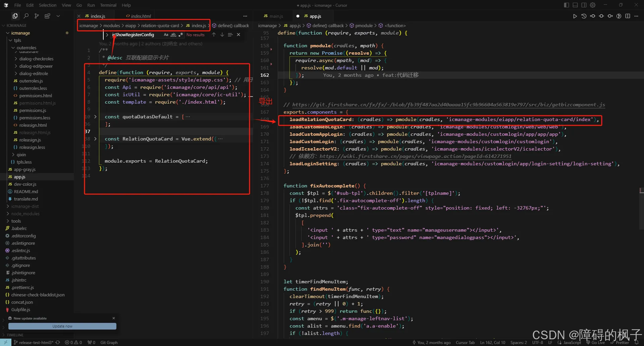
Task: Close the index.js tab
Action: point(79,16)
